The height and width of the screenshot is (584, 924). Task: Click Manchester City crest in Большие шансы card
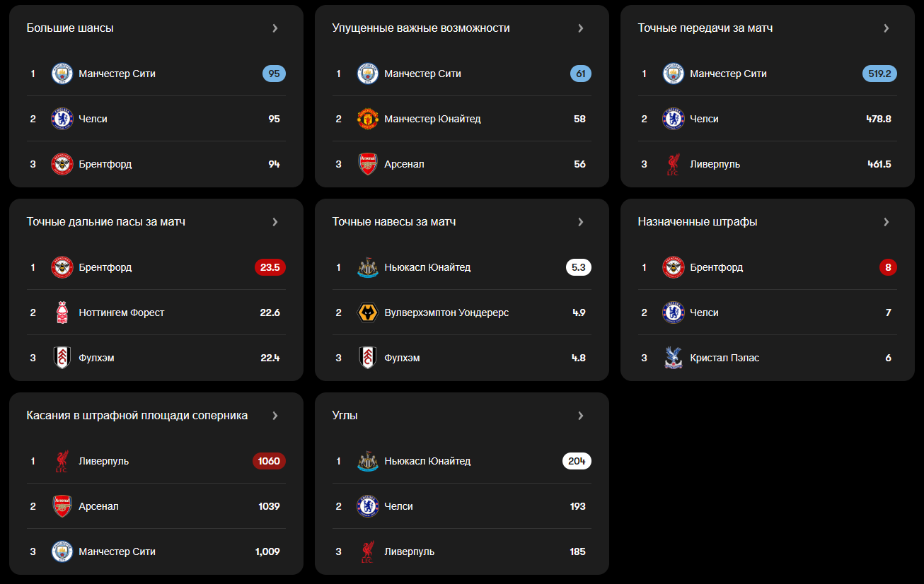tap(62, 74)
